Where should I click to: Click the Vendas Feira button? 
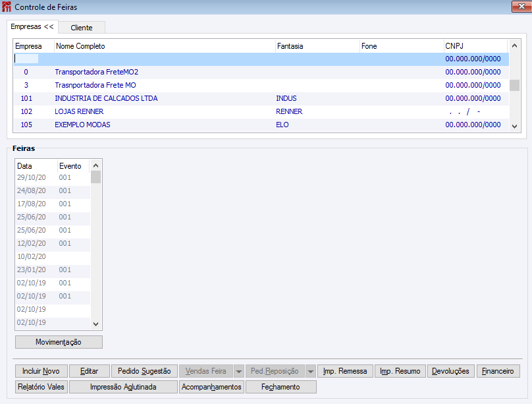coord(206,371)
